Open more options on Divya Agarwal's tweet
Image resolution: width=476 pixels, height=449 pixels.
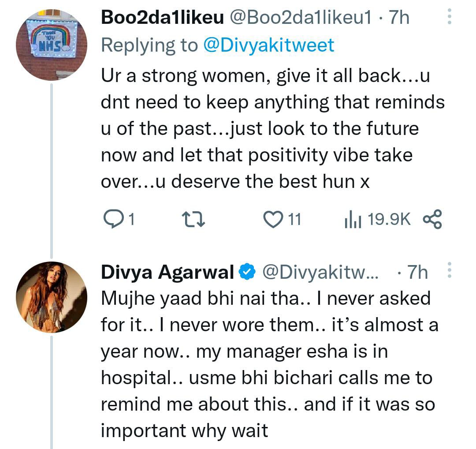[449, 270]
